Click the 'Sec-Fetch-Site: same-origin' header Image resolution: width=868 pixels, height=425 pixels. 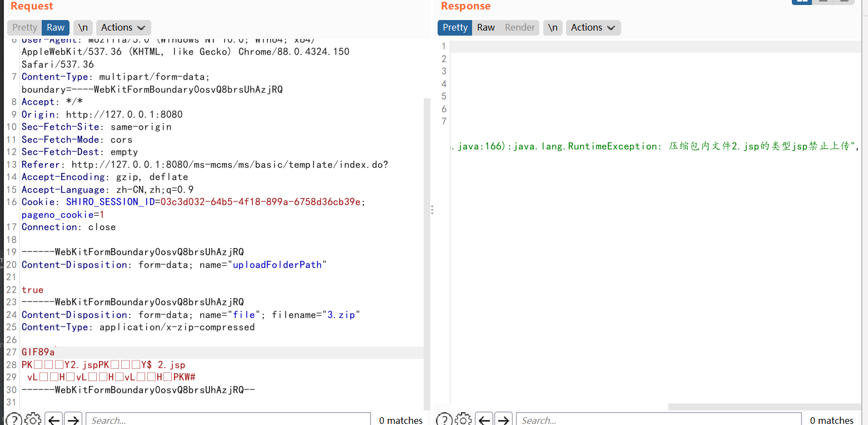tap(97, 127)
